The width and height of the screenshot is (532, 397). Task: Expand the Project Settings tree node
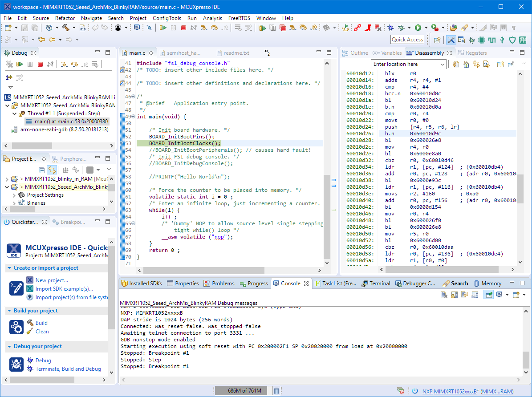point(14,195)
